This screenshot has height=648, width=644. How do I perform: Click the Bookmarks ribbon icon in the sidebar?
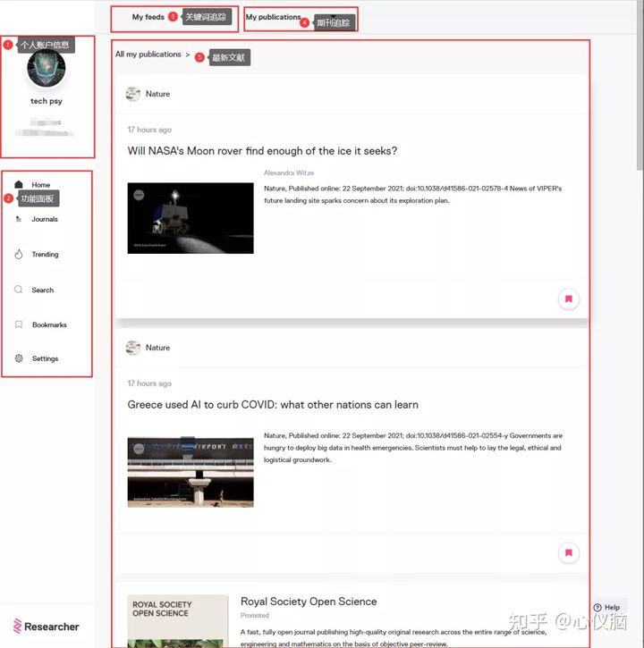coord(19,324)
